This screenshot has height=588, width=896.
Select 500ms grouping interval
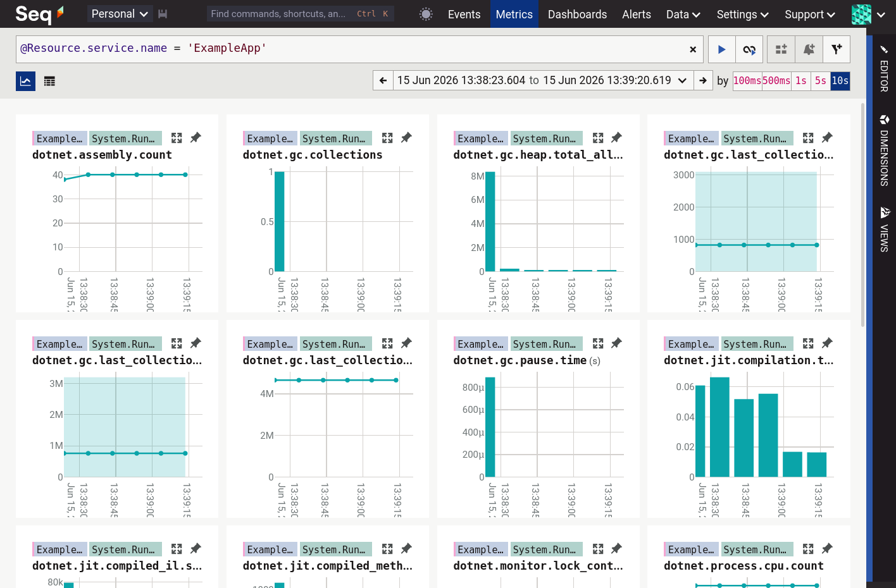[x=776, y=81]
